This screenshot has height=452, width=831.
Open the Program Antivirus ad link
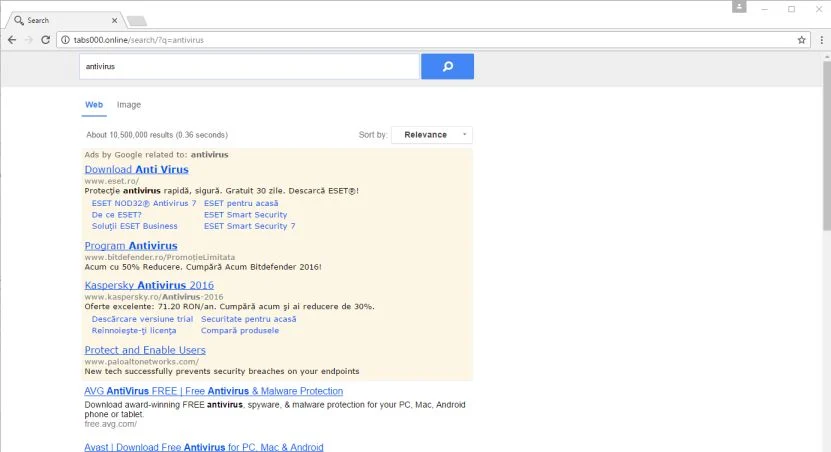click(131, 246)
